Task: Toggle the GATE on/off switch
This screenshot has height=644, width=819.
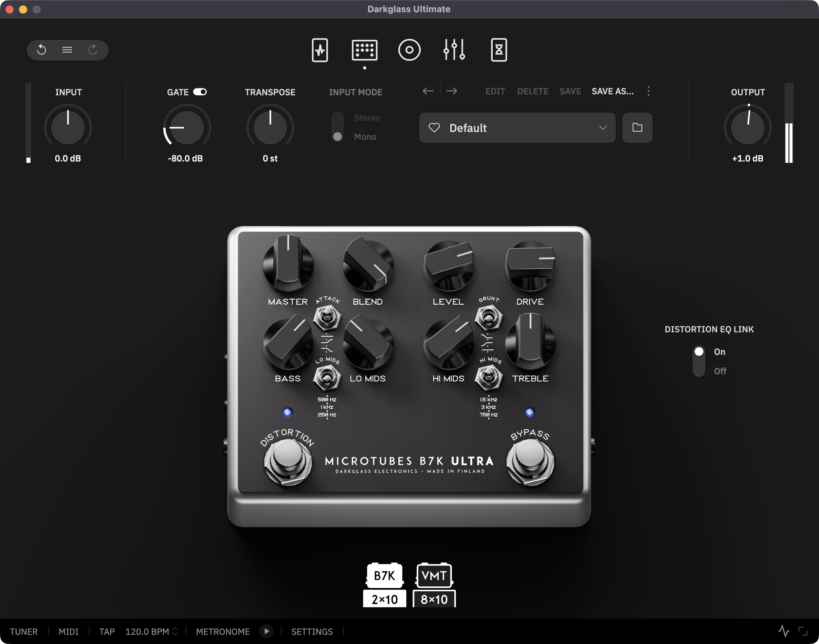Action: (200, 92)
